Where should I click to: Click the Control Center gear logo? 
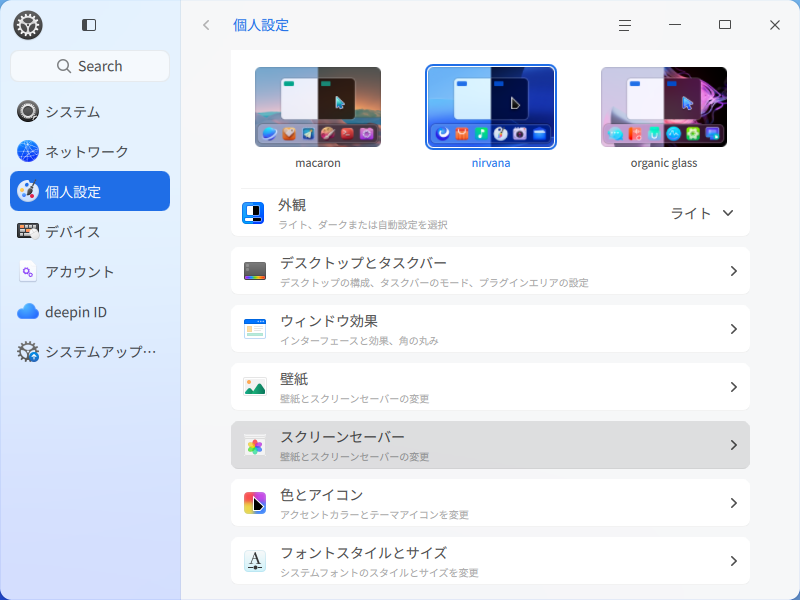coord(28,25)
